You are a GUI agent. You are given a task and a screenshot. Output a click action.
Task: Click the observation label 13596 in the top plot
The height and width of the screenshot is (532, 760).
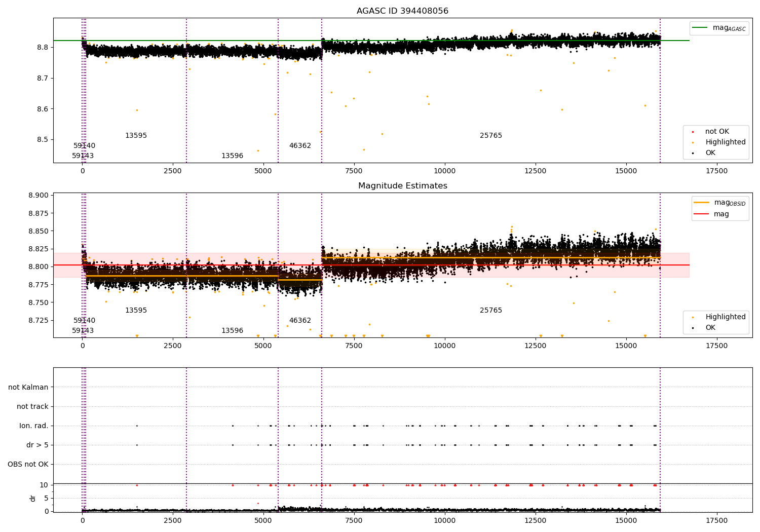tap(232, 156)
